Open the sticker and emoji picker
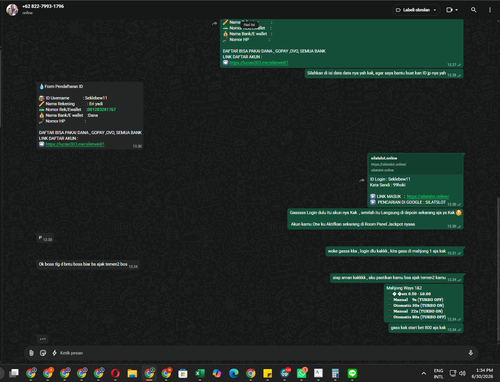The height and width of the screenshot is (382, 500). click(x=43, y=353)
